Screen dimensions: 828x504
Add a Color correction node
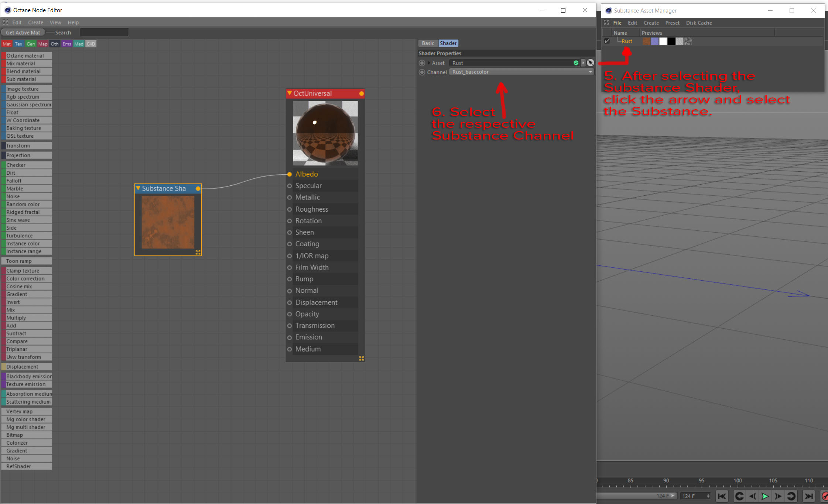pyautogui.click(x=25, y=279)
